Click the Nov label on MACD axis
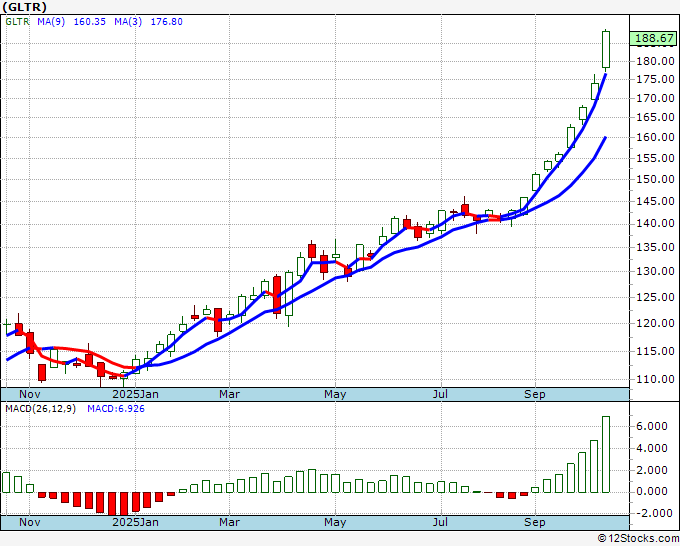680x546 pixels. point(29,522)
